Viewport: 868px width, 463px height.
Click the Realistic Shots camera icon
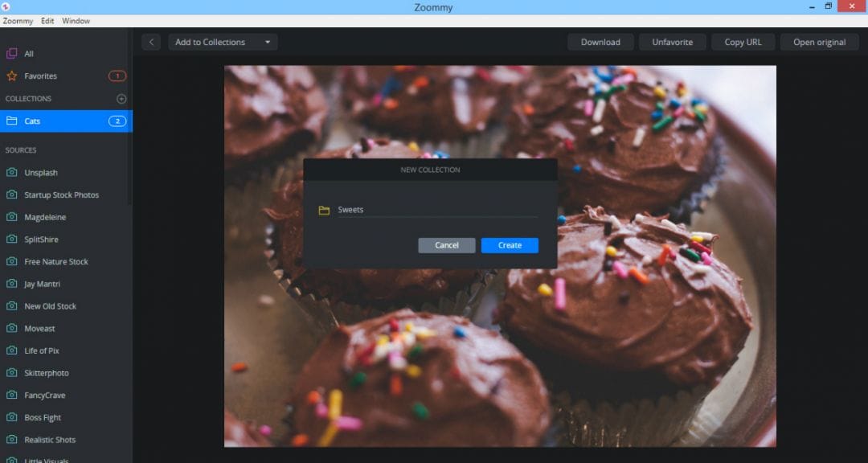coord(11,439)
